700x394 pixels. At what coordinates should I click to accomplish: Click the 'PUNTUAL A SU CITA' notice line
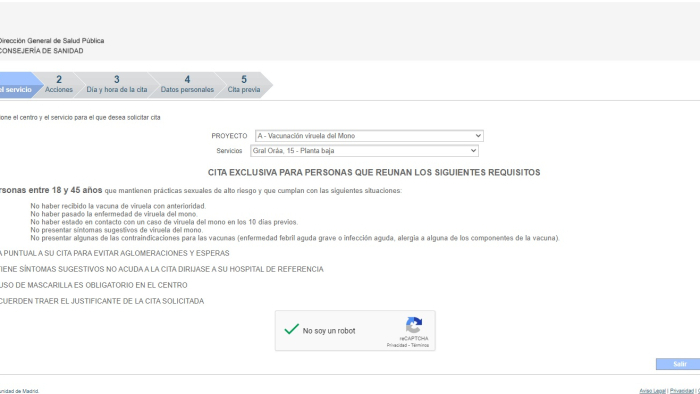coord(114,253)
